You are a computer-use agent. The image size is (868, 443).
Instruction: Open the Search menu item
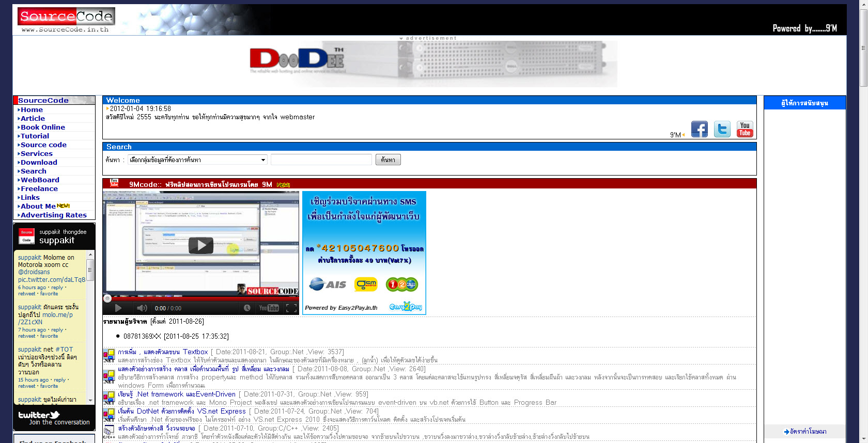click(33, 171)
